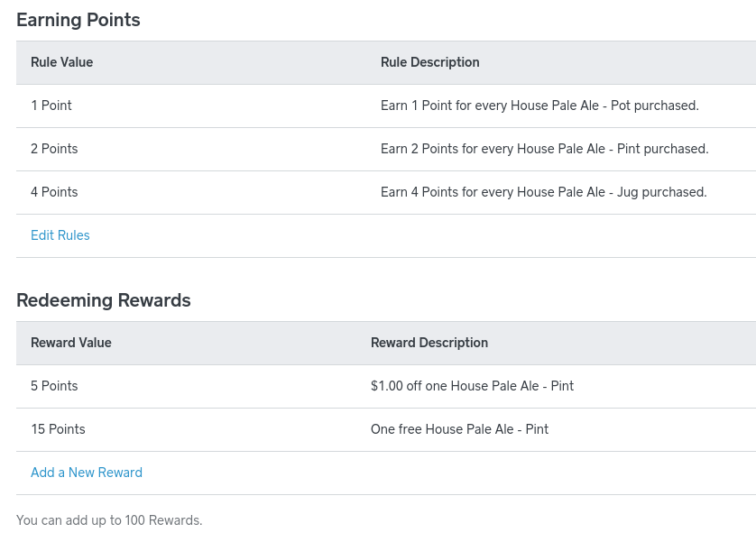This screenshot has height=542, width=756.
Task: Click the Earning Points section heading
Action: (x=78, y=20)
